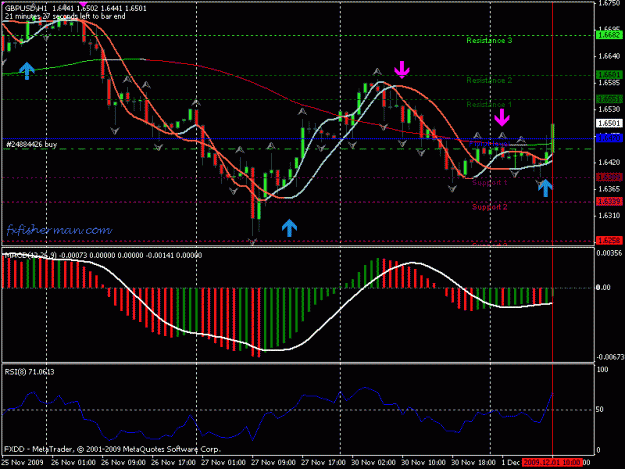Select the Support 2 level label

[x=489, y=207]
